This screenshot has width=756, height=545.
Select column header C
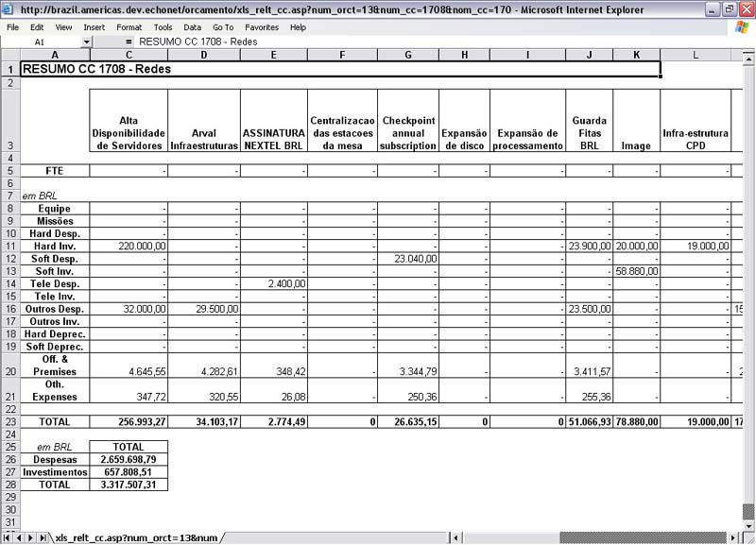(129, 55)
